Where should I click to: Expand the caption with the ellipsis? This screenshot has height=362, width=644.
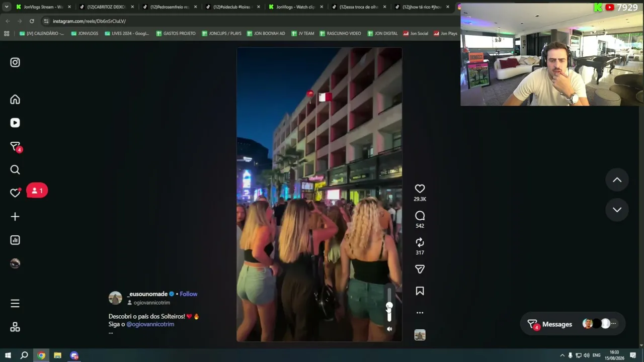111,332
